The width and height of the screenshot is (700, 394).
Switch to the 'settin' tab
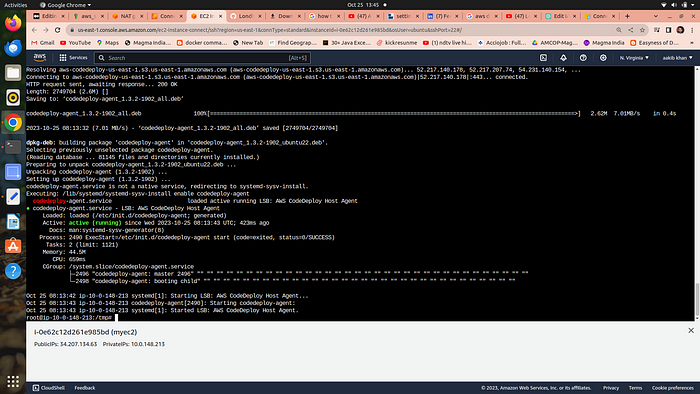coord(403,16)
